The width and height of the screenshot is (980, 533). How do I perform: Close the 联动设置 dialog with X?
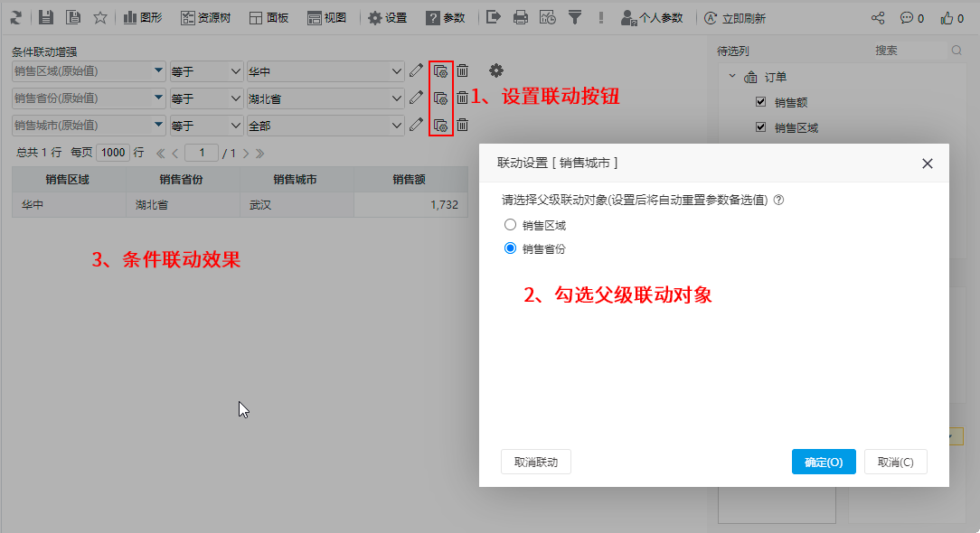927,164
